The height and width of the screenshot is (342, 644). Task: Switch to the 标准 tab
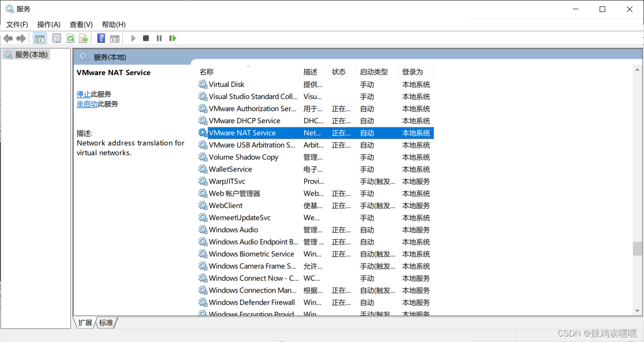tap(106, 323)
